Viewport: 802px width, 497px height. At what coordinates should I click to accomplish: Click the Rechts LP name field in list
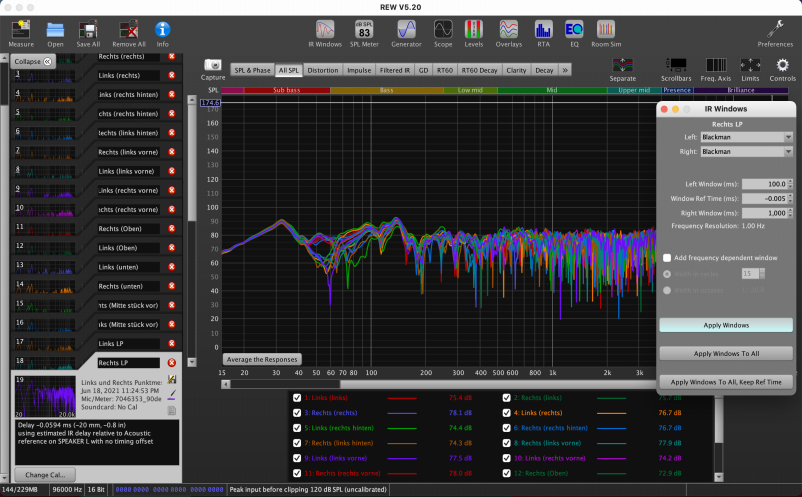[128, 363]
